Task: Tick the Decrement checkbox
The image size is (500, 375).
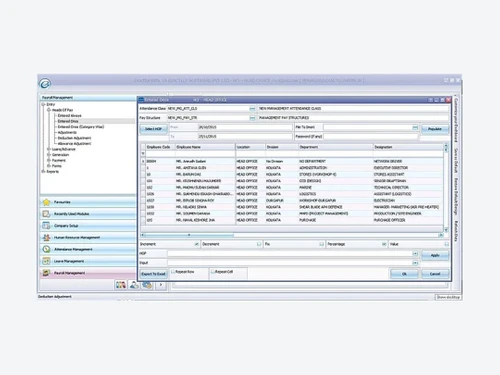Action: 259,244
